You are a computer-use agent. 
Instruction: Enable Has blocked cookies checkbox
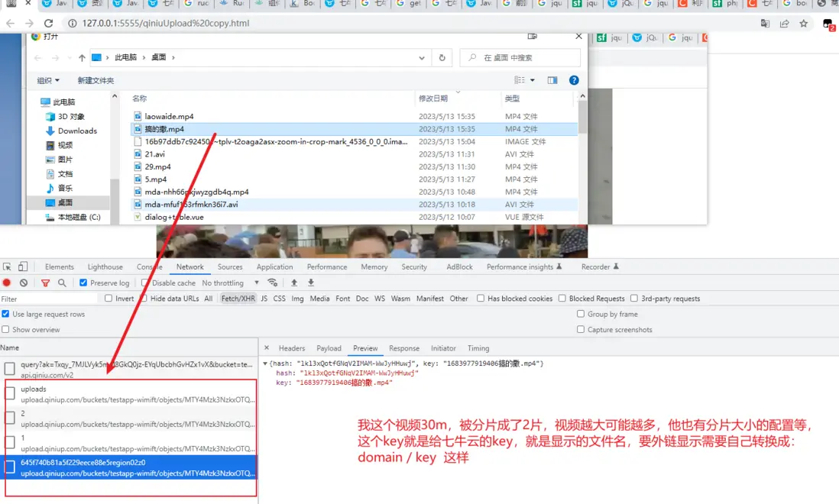coord(481,299)
